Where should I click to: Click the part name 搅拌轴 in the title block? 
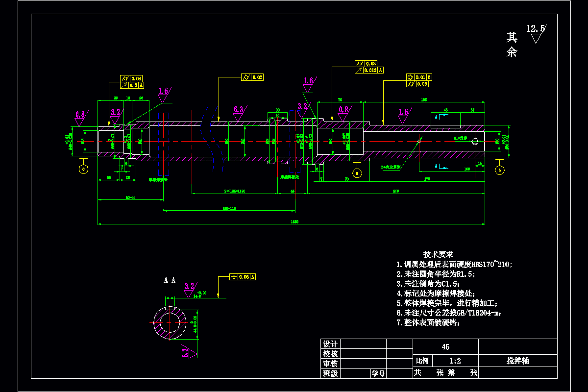[517, 361]
